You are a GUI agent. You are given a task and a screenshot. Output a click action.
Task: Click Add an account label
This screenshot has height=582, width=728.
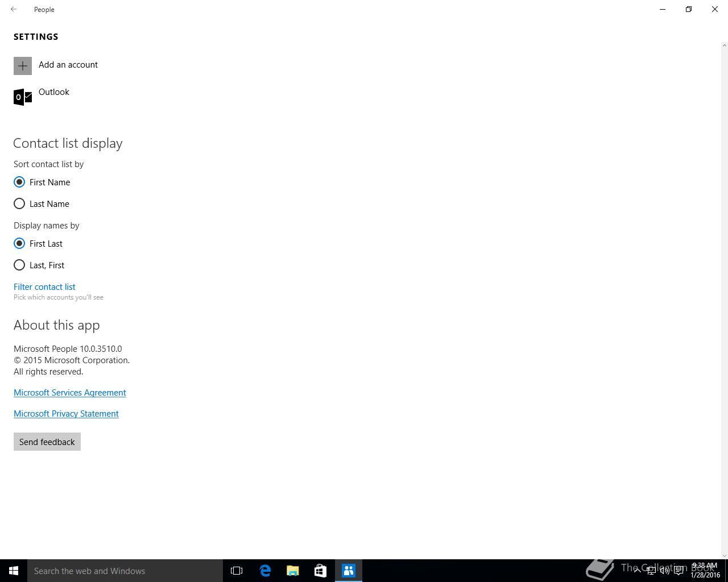tap(68, 65)
